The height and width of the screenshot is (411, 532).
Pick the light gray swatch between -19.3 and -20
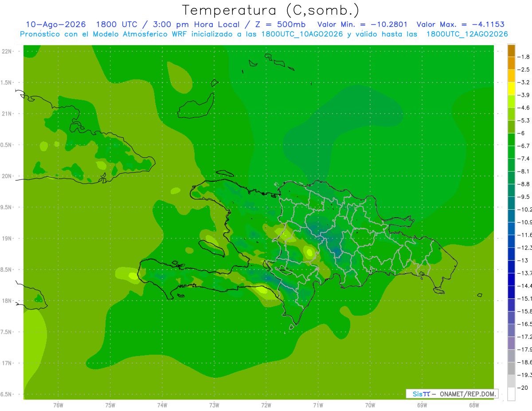pyautogui.click(x=511, y=381)
